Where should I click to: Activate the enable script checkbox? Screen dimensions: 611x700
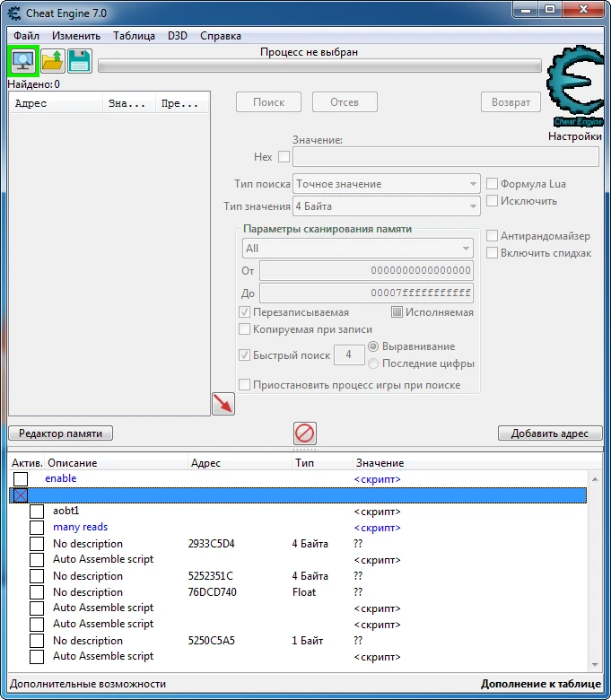[x=21, y=478]
